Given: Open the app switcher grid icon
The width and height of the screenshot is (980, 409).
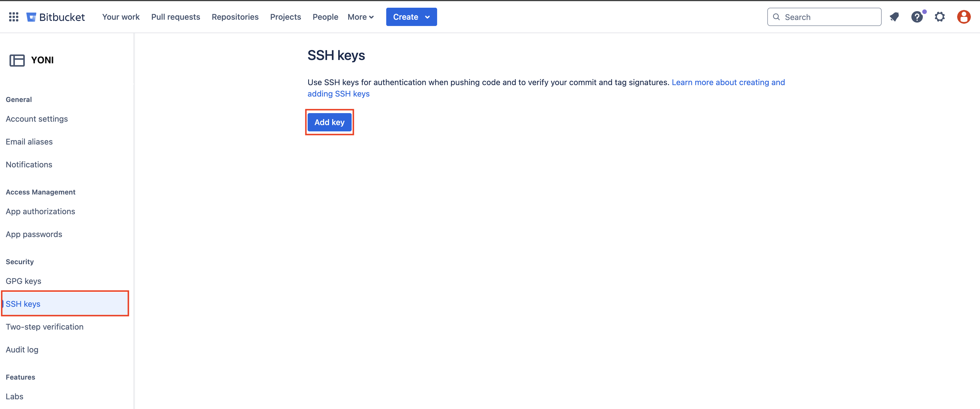Looking at the screenshot, I should [x=14, y=17].
